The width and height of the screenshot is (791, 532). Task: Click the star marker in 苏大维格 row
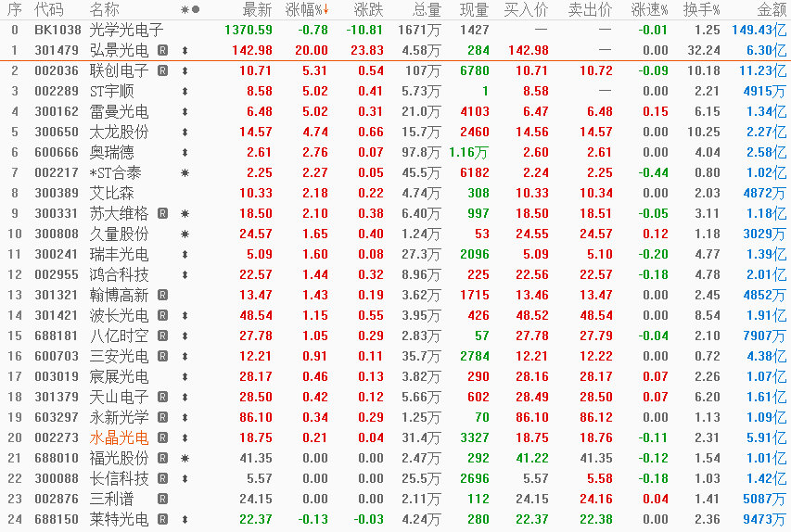click(185, 213)
